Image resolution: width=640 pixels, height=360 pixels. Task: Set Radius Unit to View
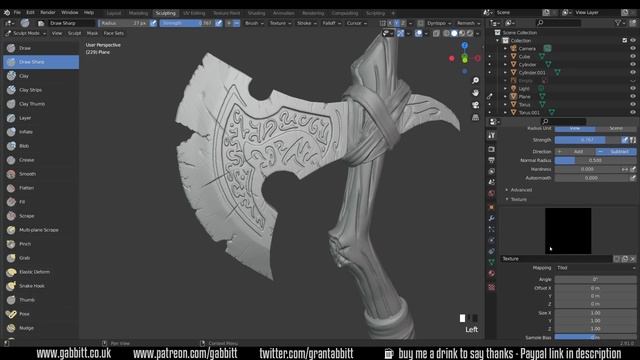[x=575, y=128]
